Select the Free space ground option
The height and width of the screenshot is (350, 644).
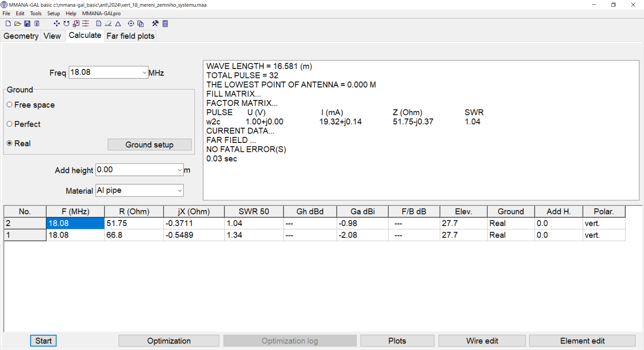pos(9,105)
